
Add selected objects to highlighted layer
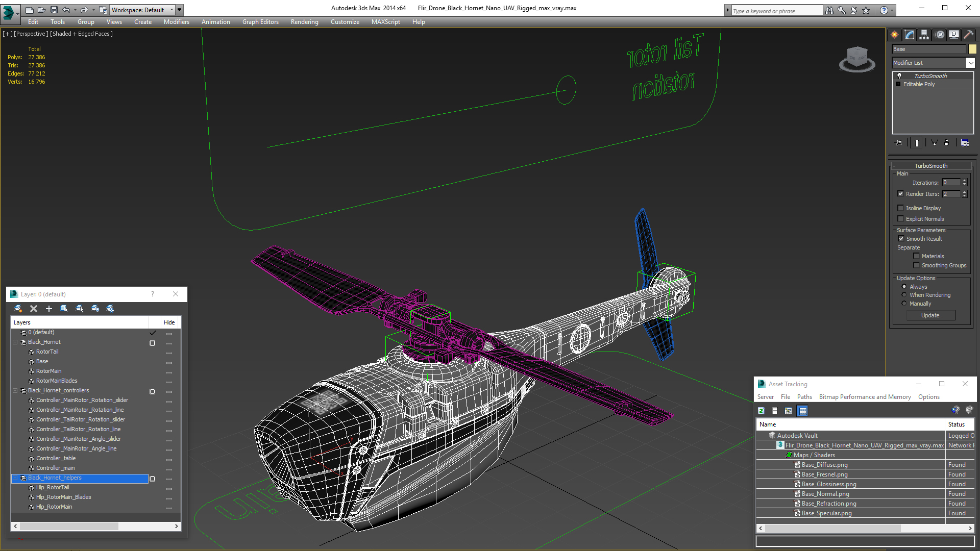49,309
